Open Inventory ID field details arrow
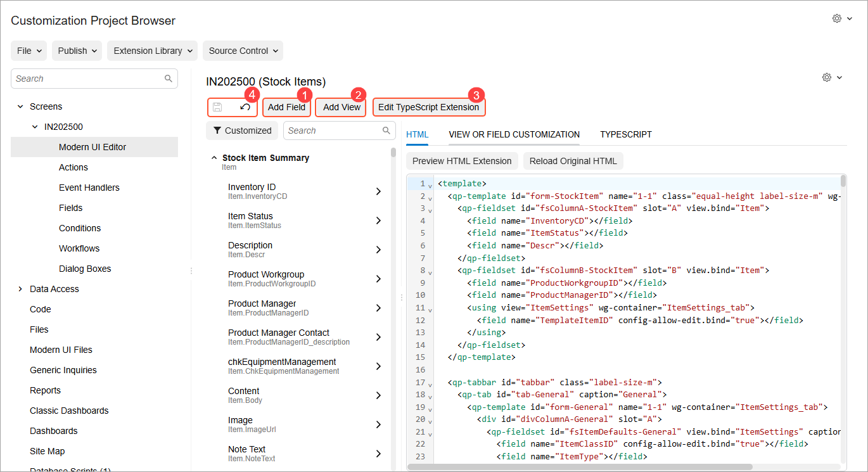The height and width of the screenshot is (472, 868). coord(378,191)
